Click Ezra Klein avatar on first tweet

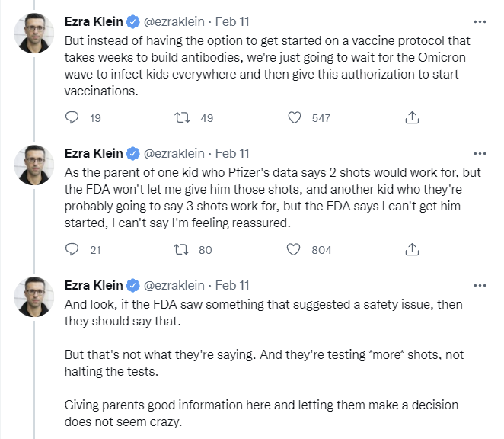click(x=33, y=34)
